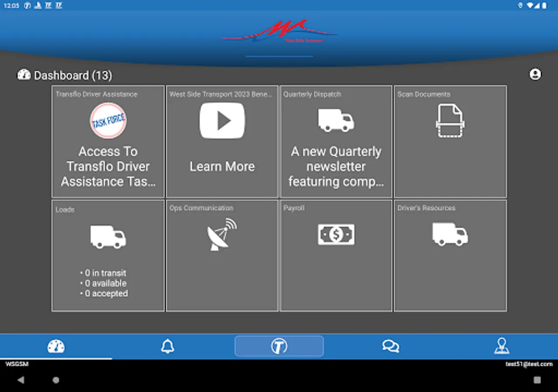The height and width of the screenshot is (392, 558).
Task: Click the Loads tile title
Action: click(65, 210)
